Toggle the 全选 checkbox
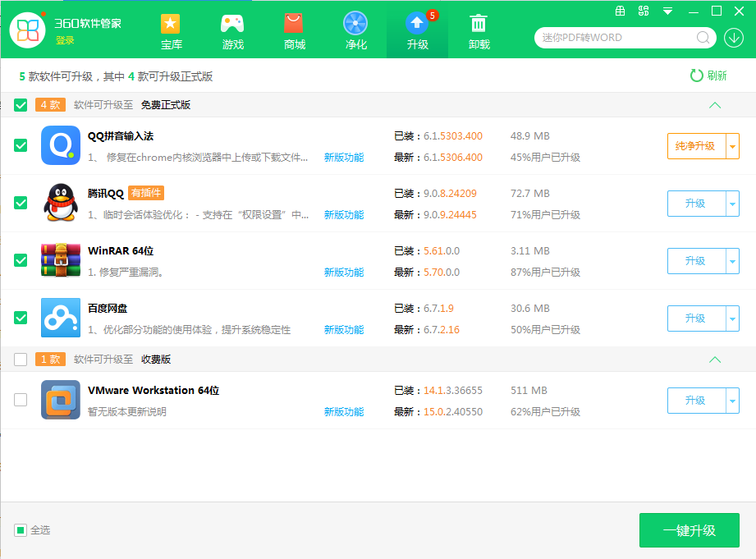This screenshot has width=756, height=559. point(21,530)
